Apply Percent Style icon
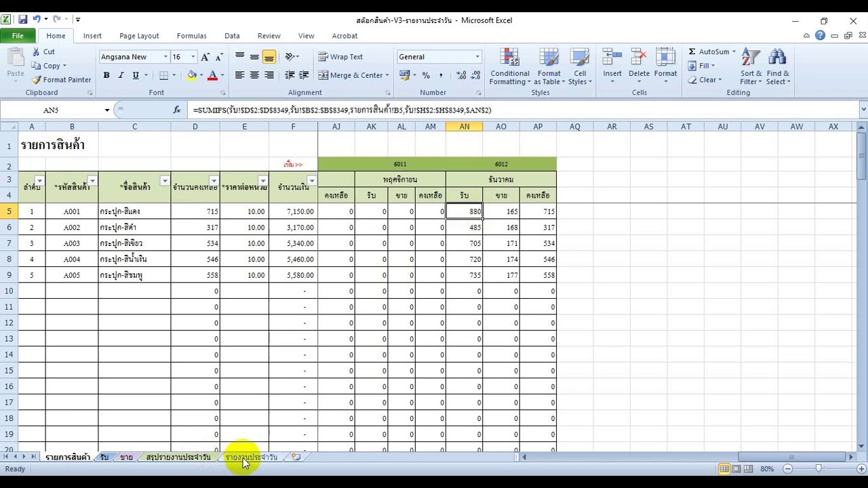This screenshot has width=868, height=488. (426, 75)
